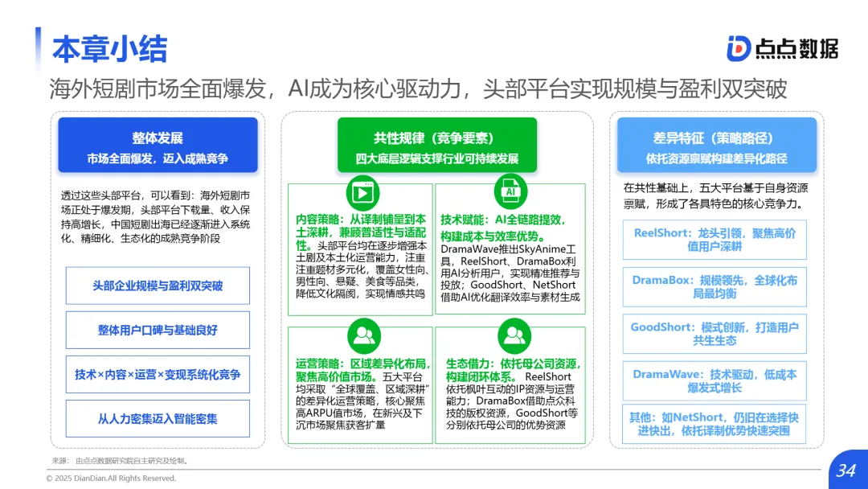Click the DramaWave推出SkyAnime工具 text line

click(x=508, y=249)
